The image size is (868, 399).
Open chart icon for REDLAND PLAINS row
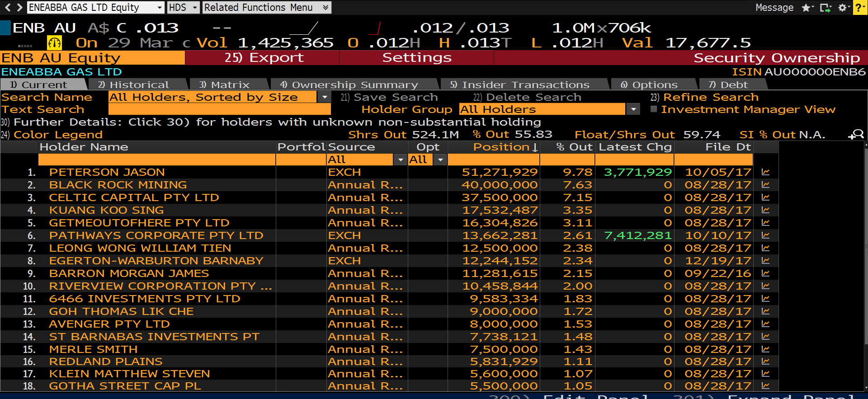coord(765,361)
